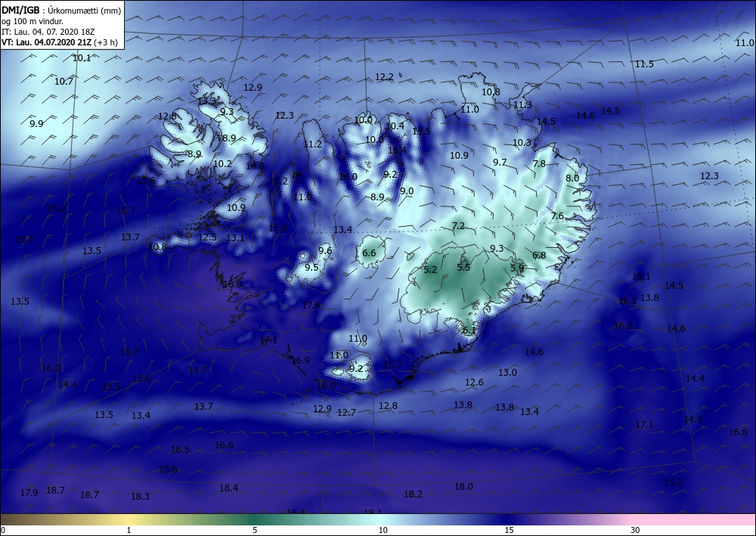The height and width of the screenshot is (536, 756).
Task: Click the 'og 100 m vindur.' line
Action: pyautogui.click(x=33, y=21)
